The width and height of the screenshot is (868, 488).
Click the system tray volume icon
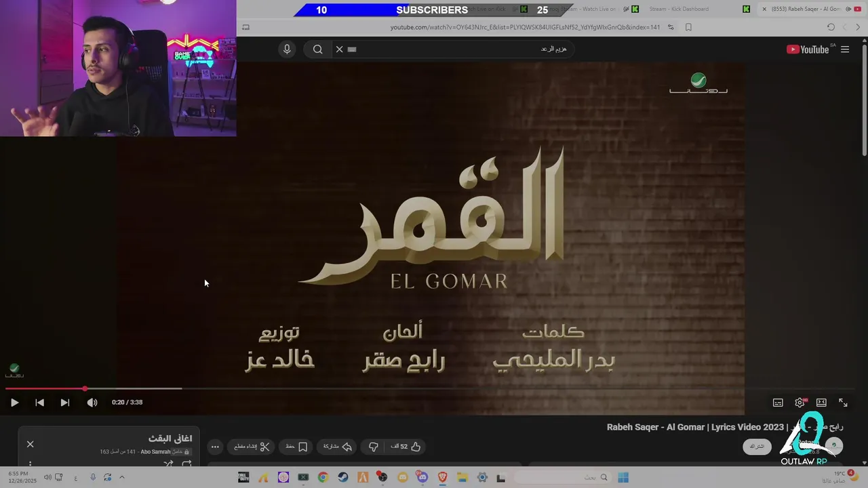coord(47,477)
